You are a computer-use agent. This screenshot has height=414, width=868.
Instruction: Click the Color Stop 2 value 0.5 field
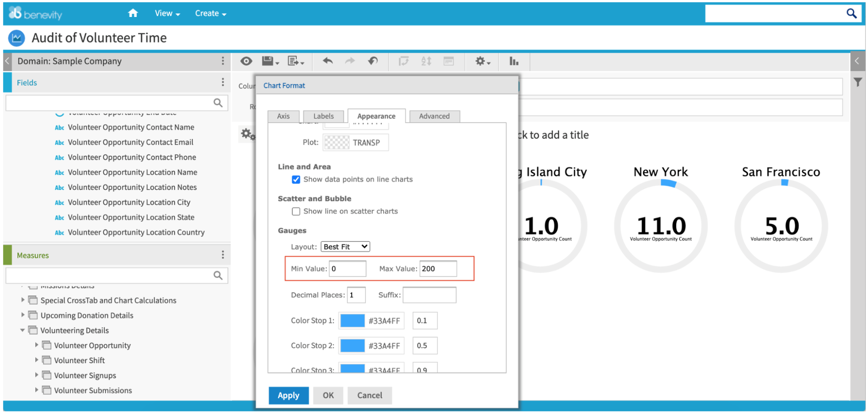[425, 346]
